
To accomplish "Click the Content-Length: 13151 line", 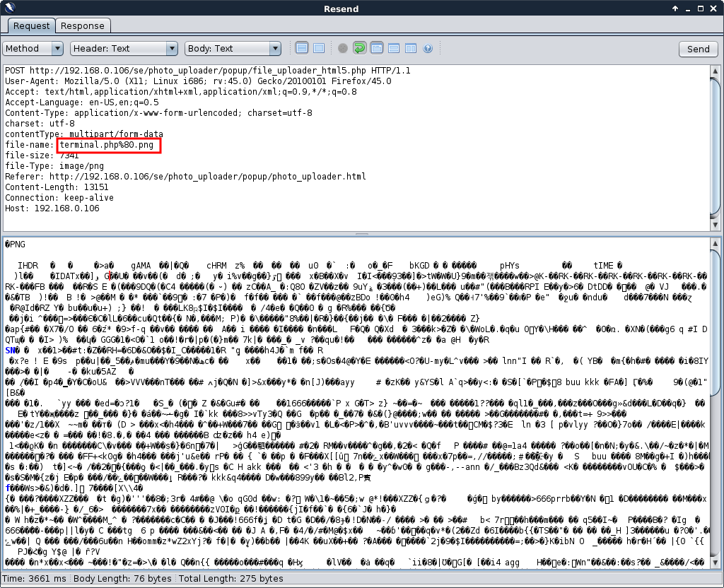I will pos(57,187).
